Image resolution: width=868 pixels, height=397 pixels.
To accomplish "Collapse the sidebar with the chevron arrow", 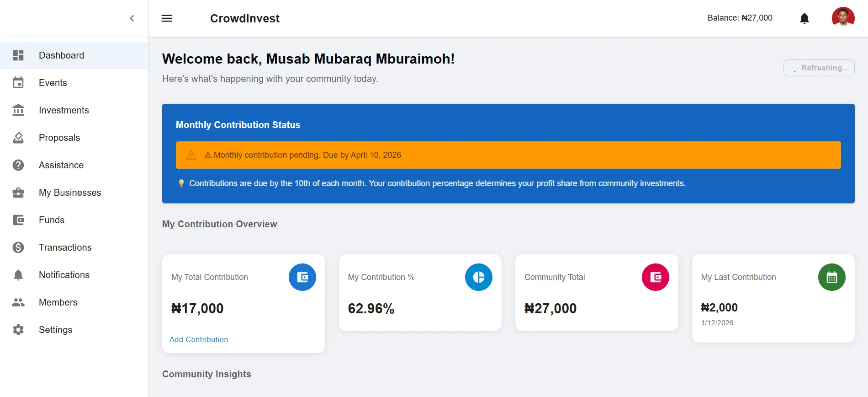I will pyautogui.click(x=132, y=18).
